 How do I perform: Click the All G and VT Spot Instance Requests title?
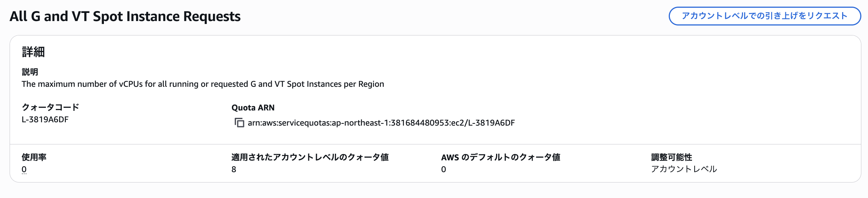[x=125, y=17]
